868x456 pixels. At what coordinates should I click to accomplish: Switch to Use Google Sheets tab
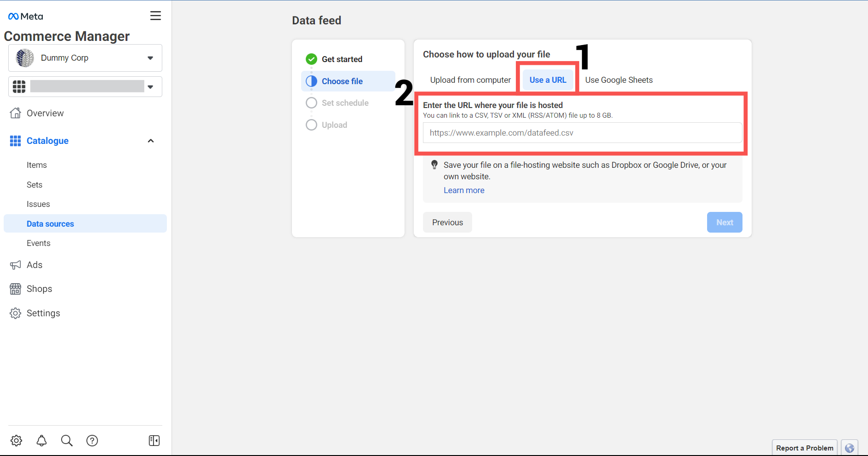pos(619,80)
